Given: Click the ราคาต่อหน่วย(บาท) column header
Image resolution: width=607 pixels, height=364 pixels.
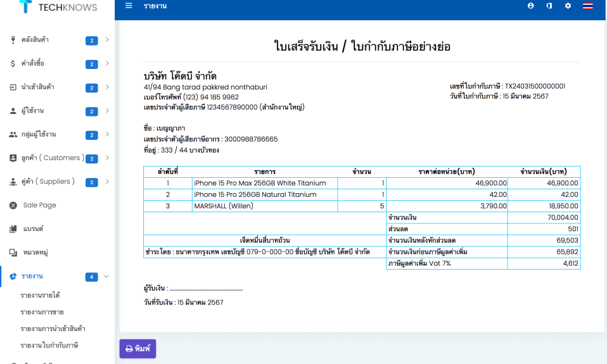Looking at the screenshot, I should tap(447, 172).
